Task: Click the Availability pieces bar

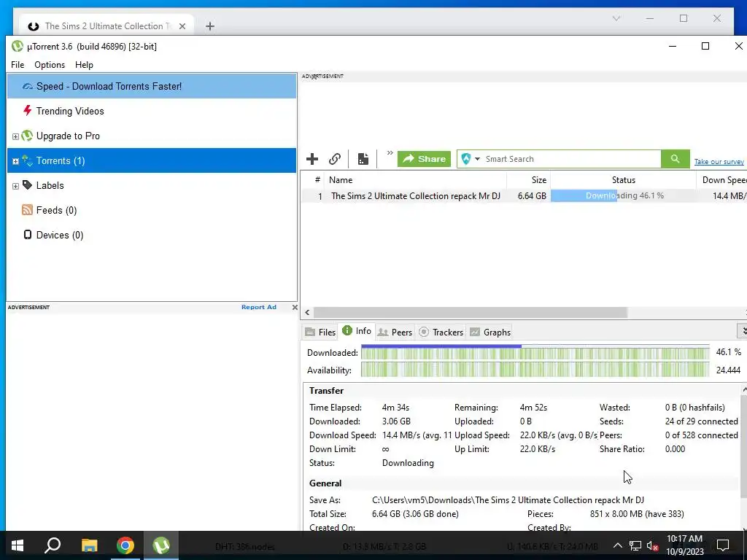Action: click(535, 370)
